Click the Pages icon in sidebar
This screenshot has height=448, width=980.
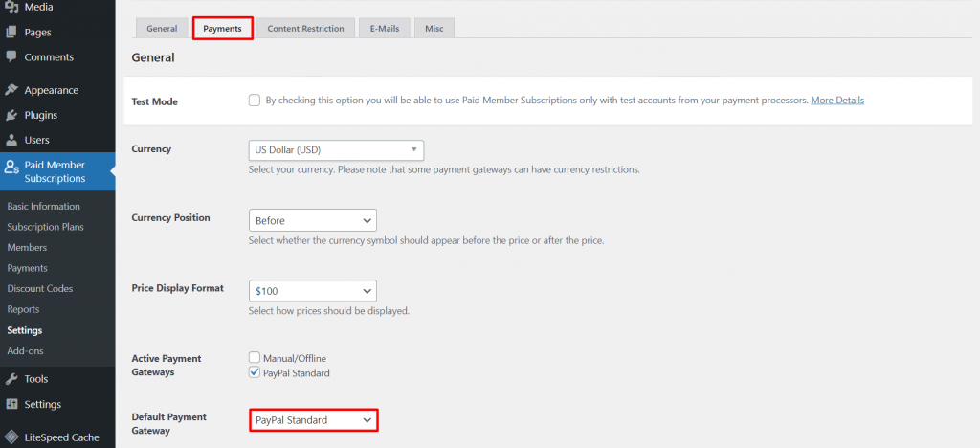coord(11,33)
